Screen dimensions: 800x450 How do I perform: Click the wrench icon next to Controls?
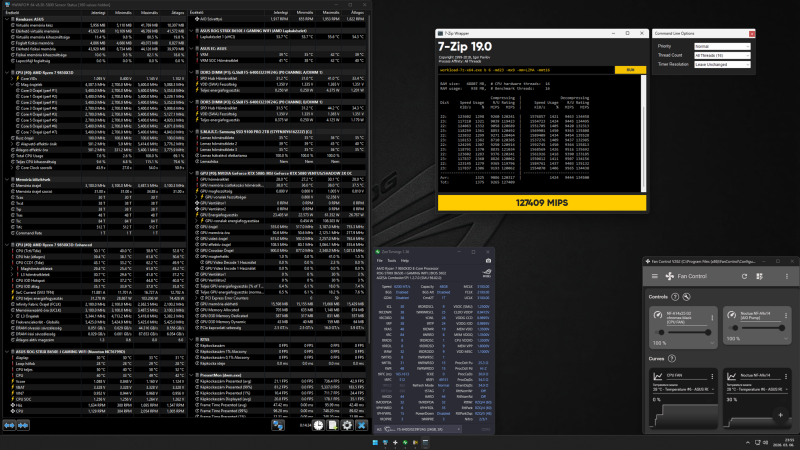(x=686, y=296)
